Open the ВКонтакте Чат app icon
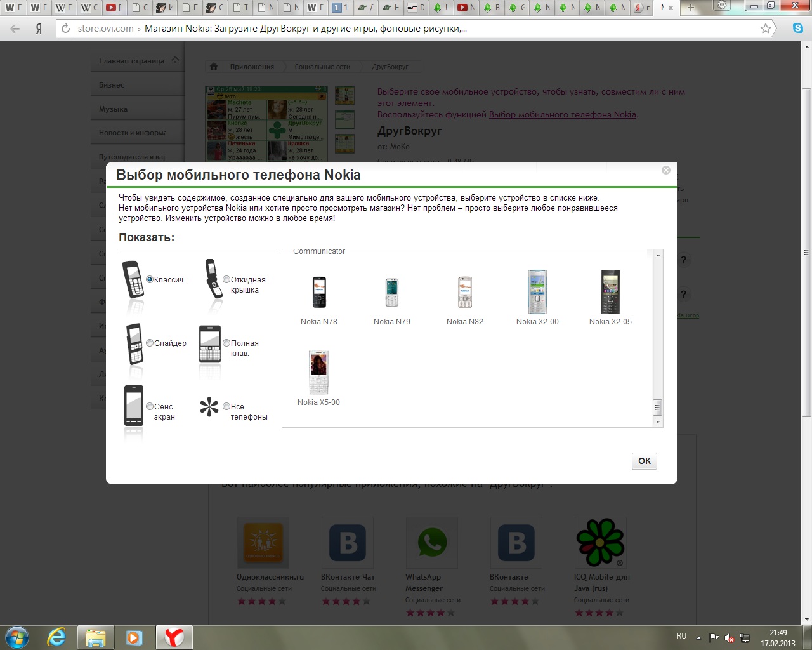The width and height of the screenshot is (812, 650). 348,543
